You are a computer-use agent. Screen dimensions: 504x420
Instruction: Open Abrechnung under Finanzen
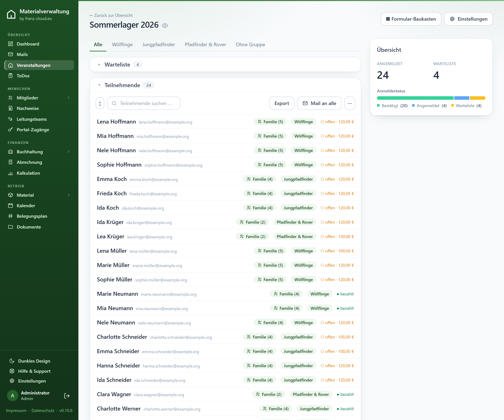click(x=39, y=162)
